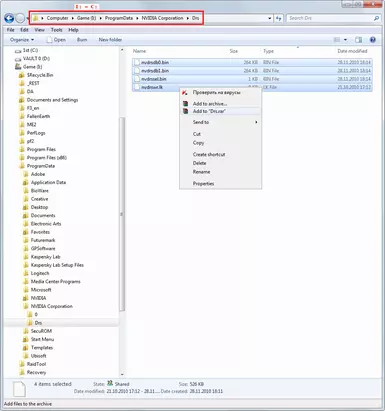Screen dimensions: 385x411
Task: Click the navigation pane scroll-down arrow
Action: pos(122,375)
